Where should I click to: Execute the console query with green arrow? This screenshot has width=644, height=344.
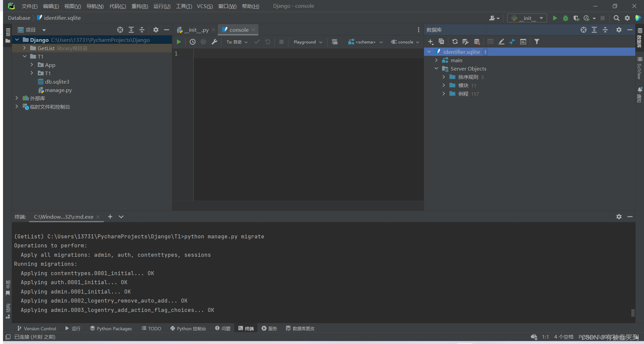click(x=179, y=42)
